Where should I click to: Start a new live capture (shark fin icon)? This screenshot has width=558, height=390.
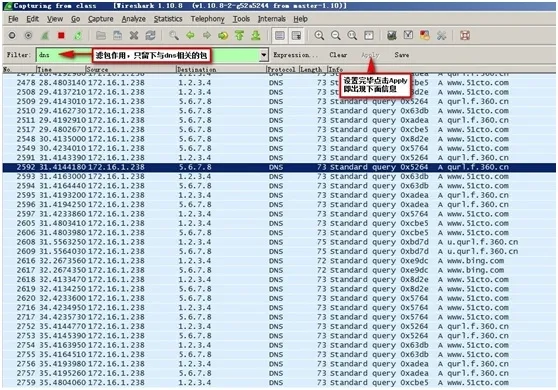[45, 36]
